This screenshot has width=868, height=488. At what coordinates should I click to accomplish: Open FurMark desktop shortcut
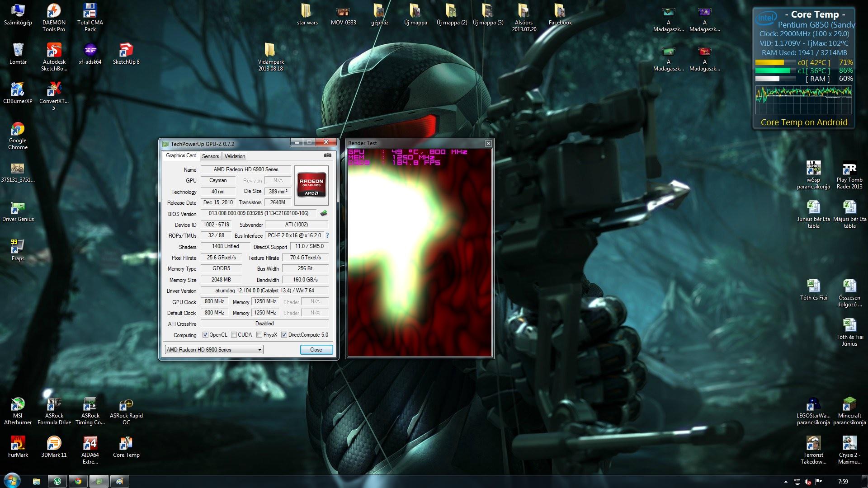[x=18, y=444]
